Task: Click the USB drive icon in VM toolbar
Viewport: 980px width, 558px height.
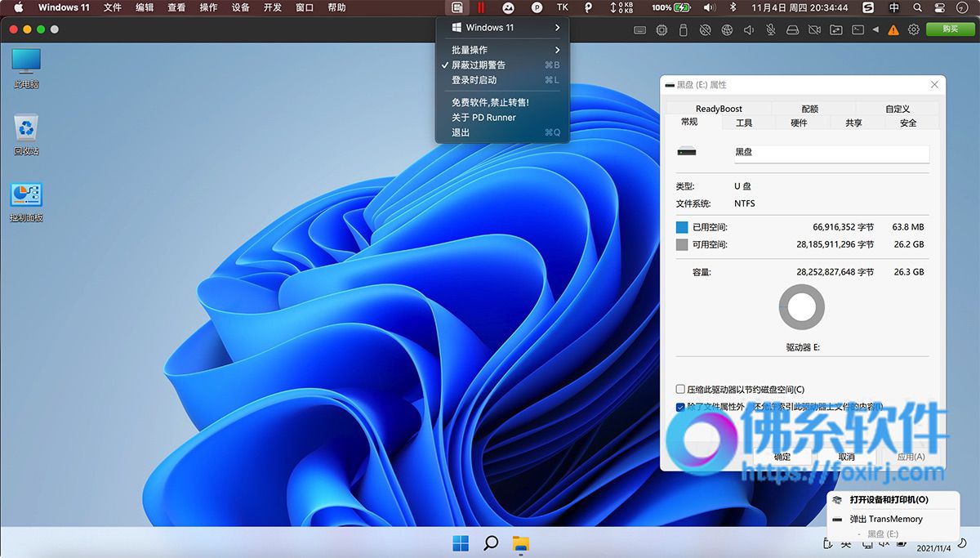Action: [x=684, y=29]
